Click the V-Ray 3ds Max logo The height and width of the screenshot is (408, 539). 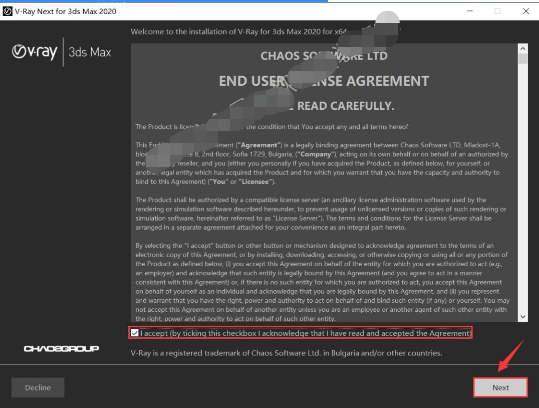click(62, 52)
